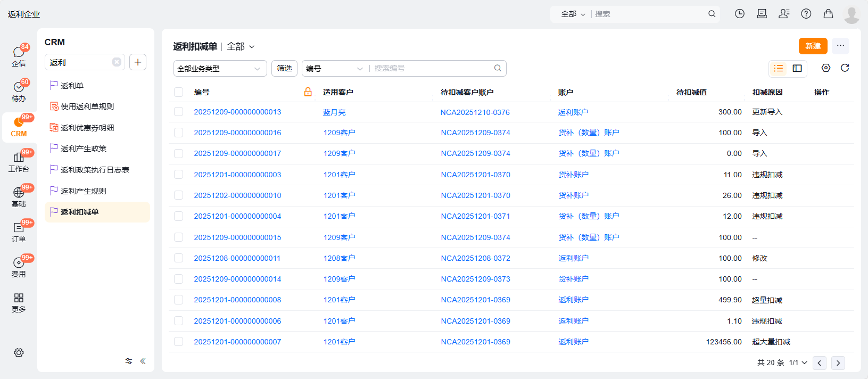This screenshot has width=868, height=379.
Task: Open the contacts icon in header
Action: pos(784,14)
